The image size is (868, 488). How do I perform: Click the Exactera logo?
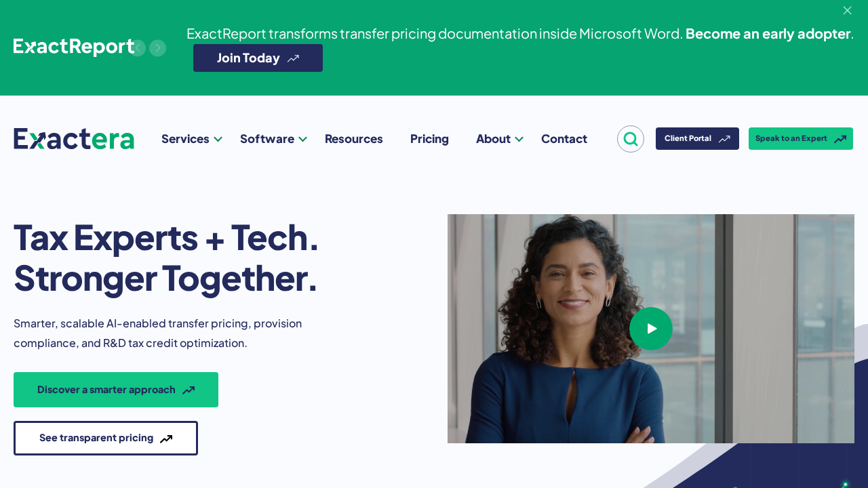(74, 138)
